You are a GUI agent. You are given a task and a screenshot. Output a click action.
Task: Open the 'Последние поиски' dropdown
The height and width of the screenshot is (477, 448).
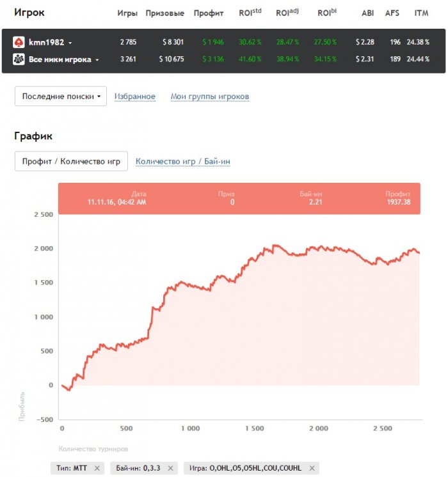coord(61,96)
